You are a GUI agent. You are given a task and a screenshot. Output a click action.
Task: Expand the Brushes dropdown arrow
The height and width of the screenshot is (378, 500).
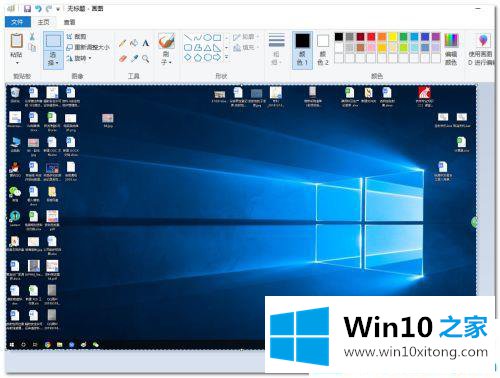coord(166,58)
